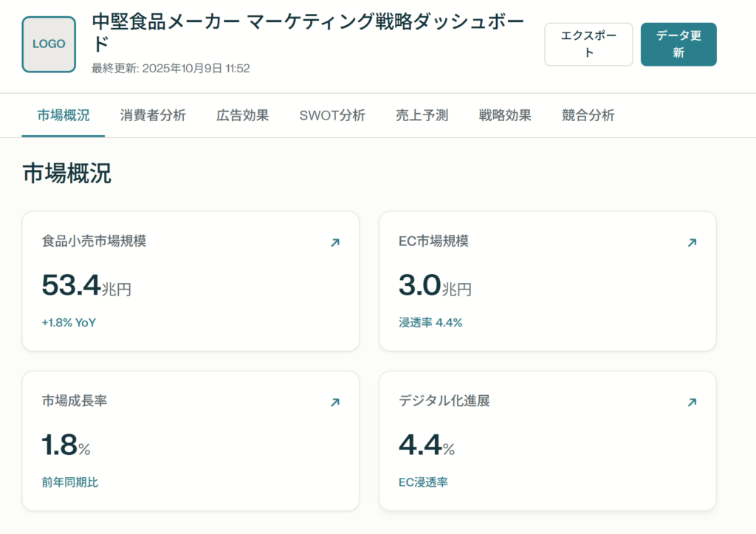Select arrow icon on デジタル化進展 card

tap(692, 403)
